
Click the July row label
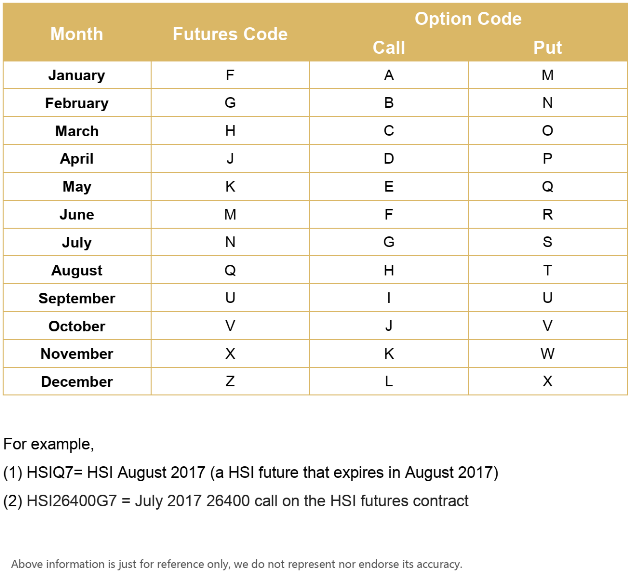pos(77,243)
